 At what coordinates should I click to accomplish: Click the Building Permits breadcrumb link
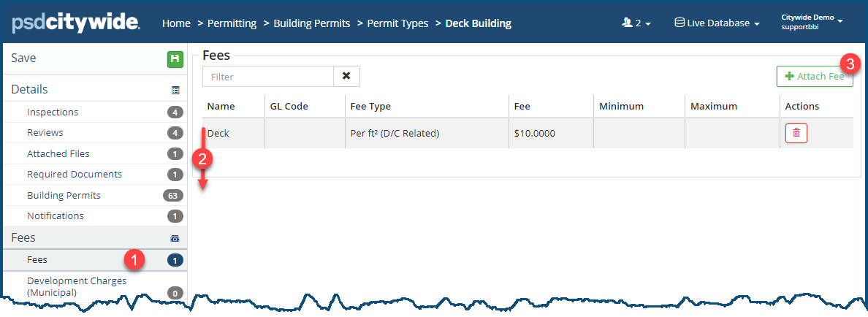point(311,23)
